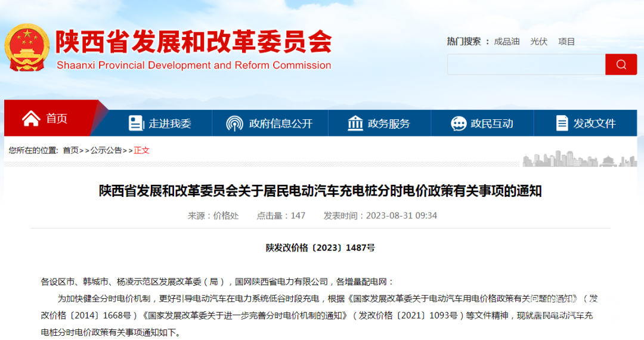Click the 政府信息公开 signal icon

click(234, 123)
